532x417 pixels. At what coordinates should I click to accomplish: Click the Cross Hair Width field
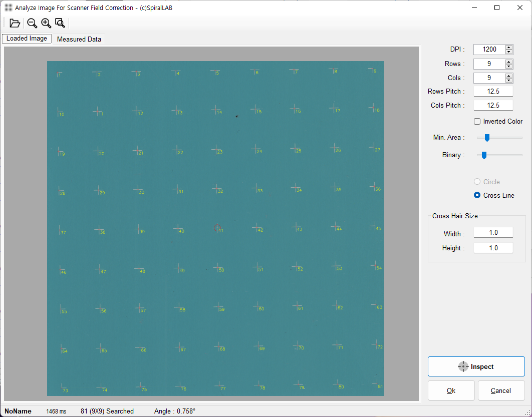pos(493,233)
